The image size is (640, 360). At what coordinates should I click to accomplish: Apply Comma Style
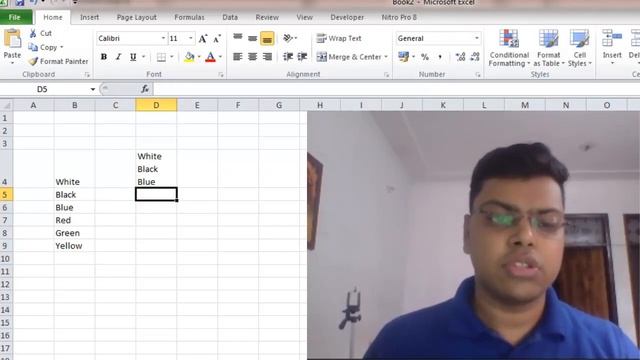click(x=440, y=57)
